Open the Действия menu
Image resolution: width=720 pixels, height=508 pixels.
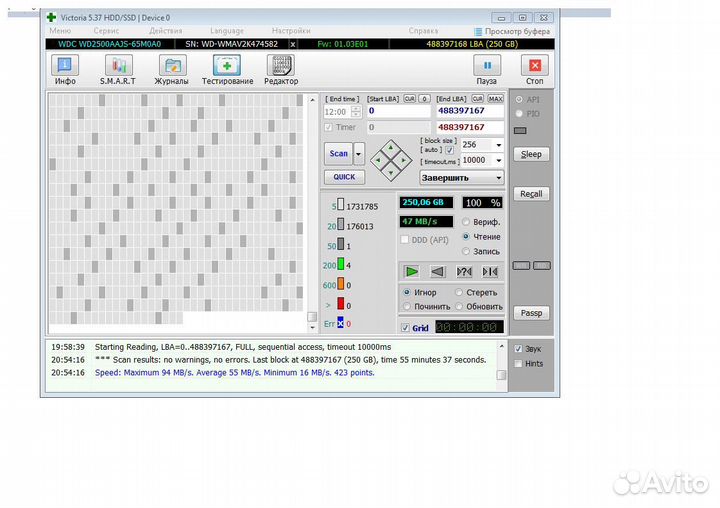166,31
